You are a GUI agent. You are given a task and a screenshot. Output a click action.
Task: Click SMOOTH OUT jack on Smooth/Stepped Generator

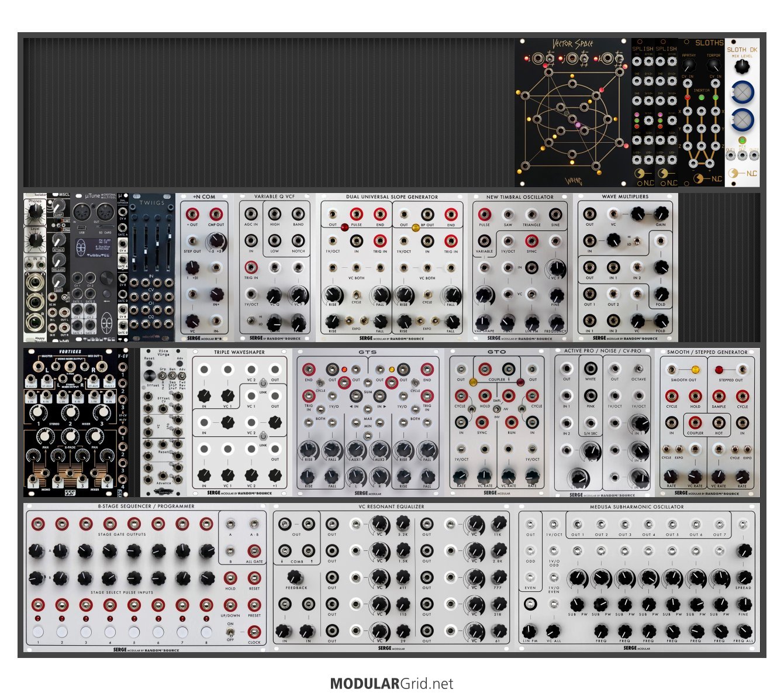pos(672,370)
